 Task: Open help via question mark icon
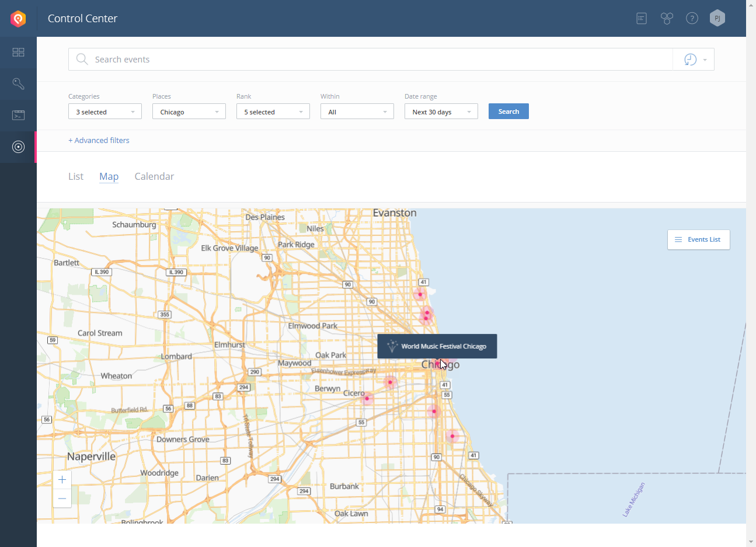[x=692, y=19]
